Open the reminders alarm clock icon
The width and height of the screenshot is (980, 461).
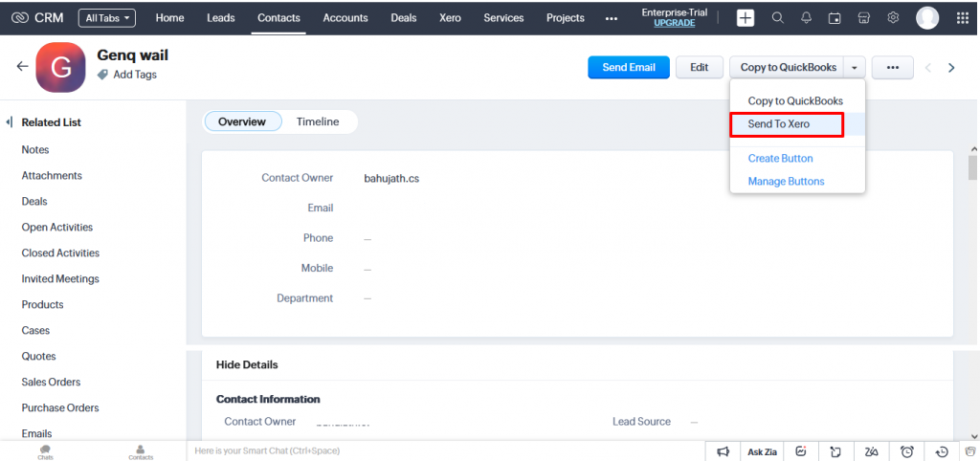907,451
